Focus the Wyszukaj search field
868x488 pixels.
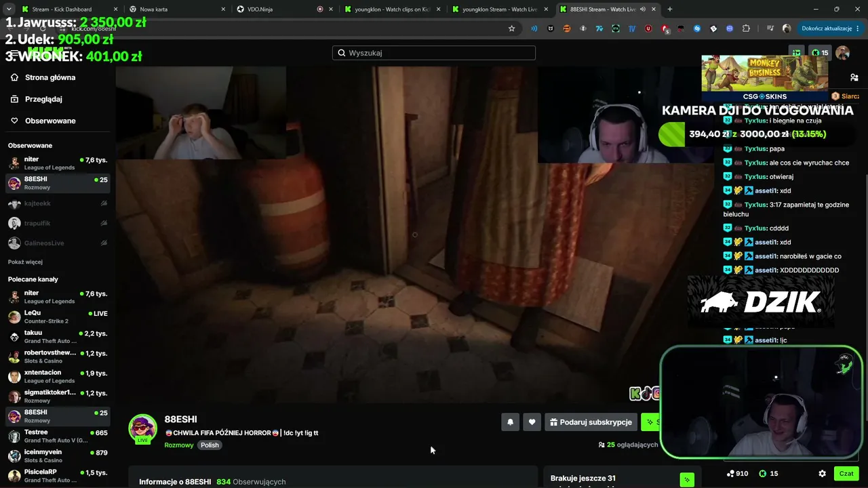tap(434, 53)
